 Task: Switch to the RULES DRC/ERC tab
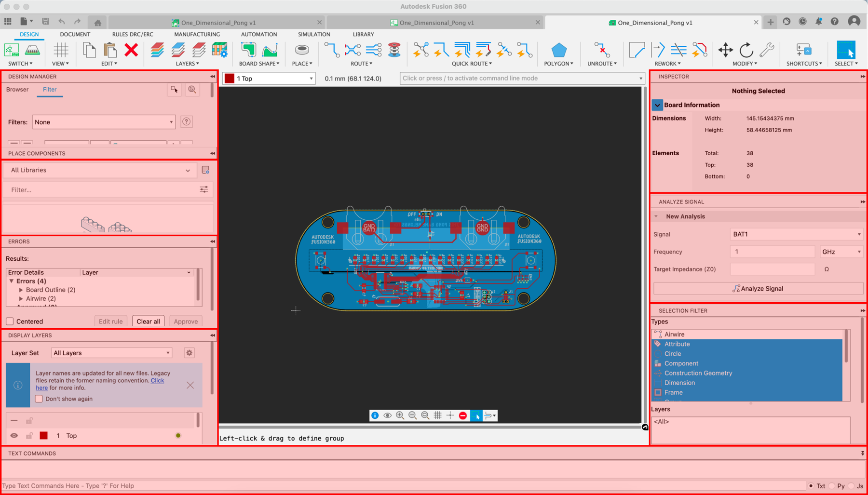(133, 34)
